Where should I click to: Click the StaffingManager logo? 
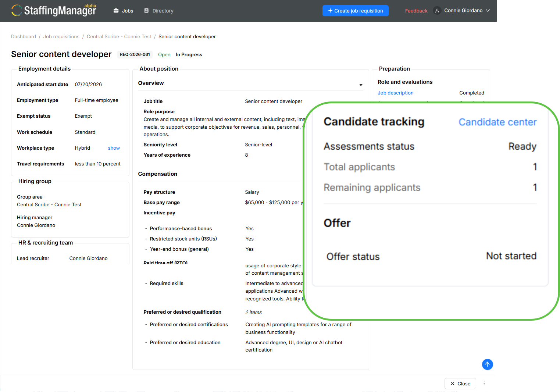(54, 10)
